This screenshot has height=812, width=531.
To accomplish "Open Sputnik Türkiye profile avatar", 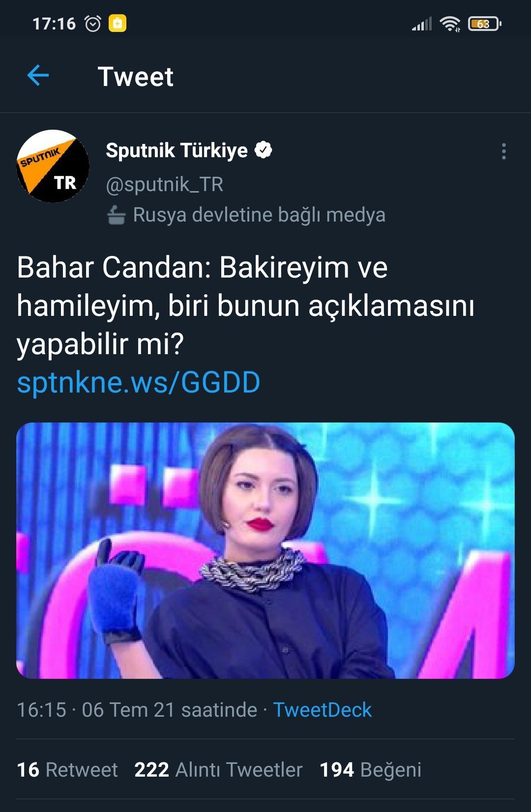I will (x=53, y=166).
